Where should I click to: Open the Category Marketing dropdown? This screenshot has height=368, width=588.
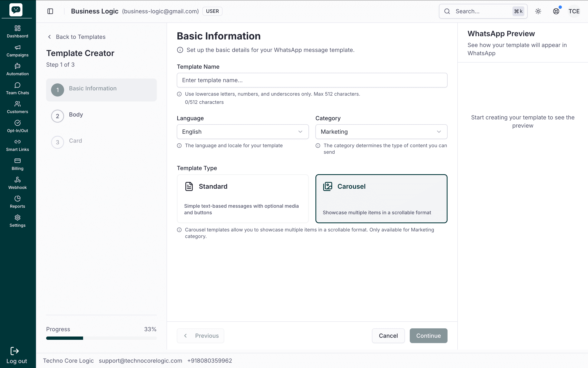pyautogui.click(x=381, y=132)
